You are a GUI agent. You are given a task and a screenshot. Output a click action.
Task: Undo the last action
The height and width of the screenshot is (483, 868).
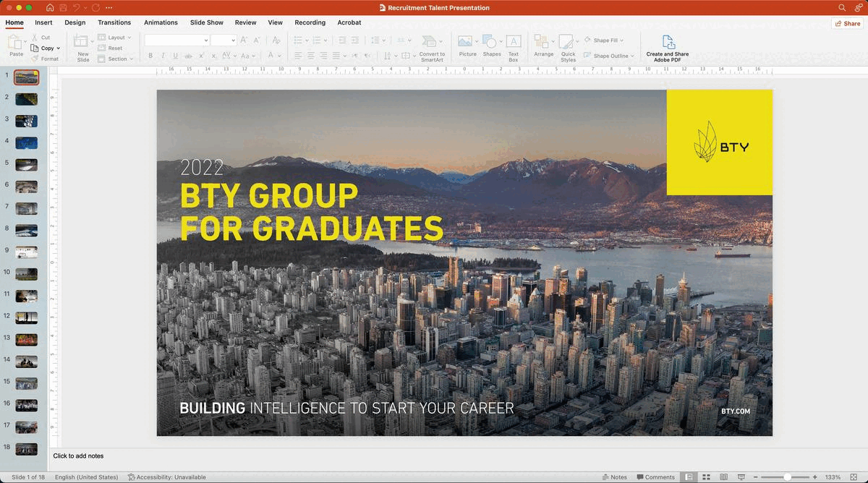[77, 7]
